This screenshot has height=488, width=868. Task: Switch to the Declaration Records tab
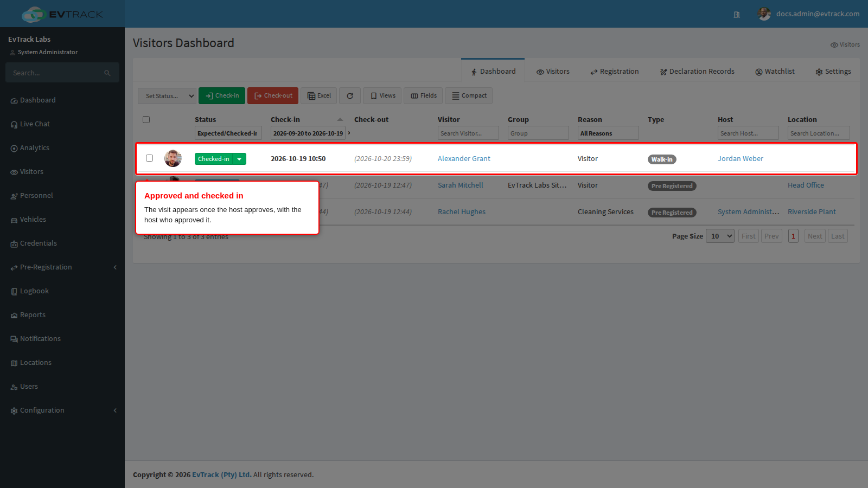pos(697,72)
